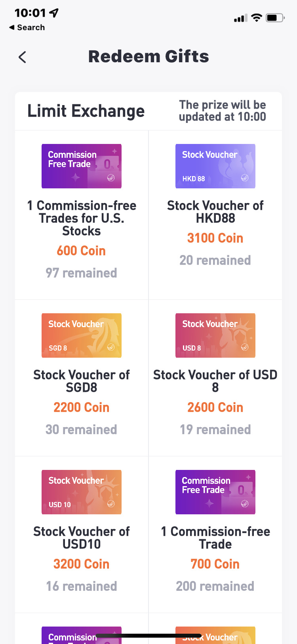Click the 3200 Coin price label
The height and width of the screenshot is (644, 297).
click(x=81, y=564)
